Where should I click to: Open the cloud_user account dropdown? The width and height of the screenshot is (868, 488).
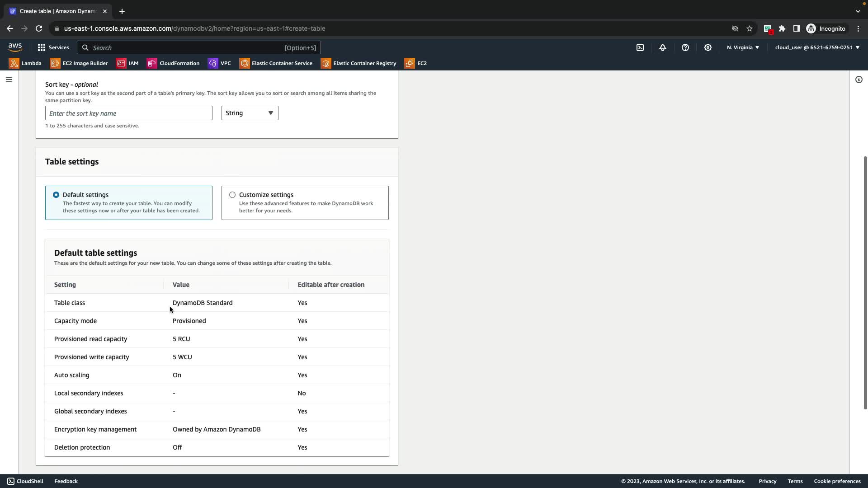pos(817,47)
